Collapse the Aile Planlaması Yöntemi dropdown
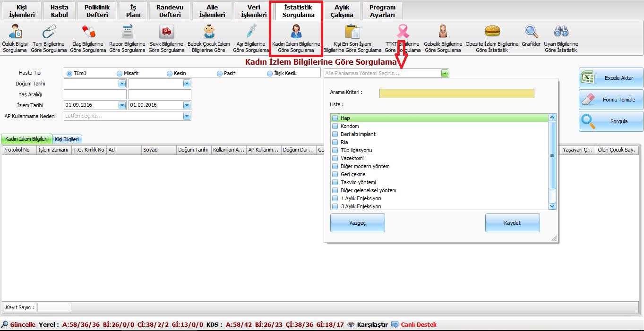Image resolution: width=644 pixels, height=331 pixels. [444, 73]
